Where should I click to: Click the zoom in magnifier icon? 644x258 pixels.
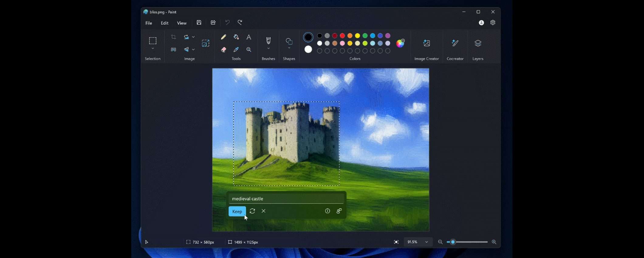pyautogui.click(x=494, y=242)
